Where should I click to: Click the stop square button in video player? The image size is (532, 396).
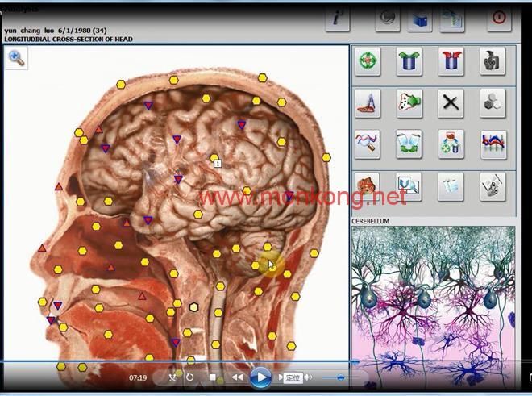tap(212, 377)
